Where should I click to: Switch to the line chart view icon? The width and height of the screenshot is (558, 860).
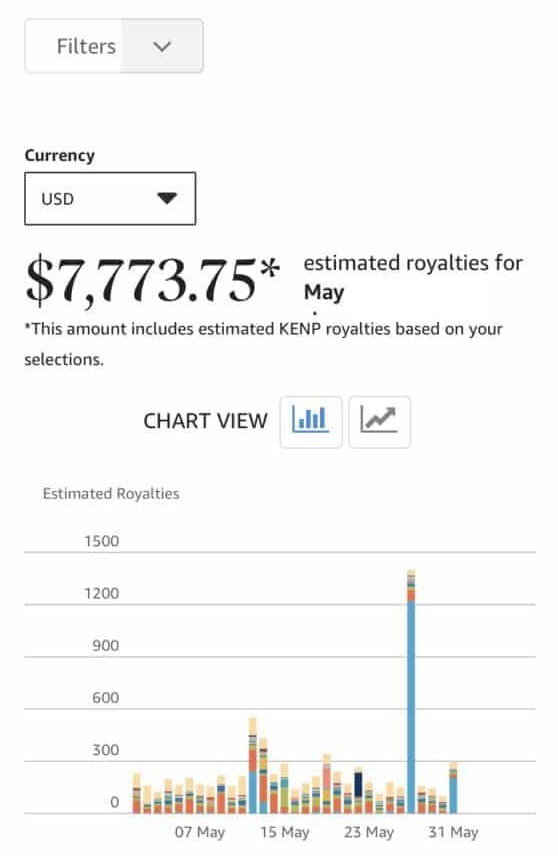coord(379,421)
